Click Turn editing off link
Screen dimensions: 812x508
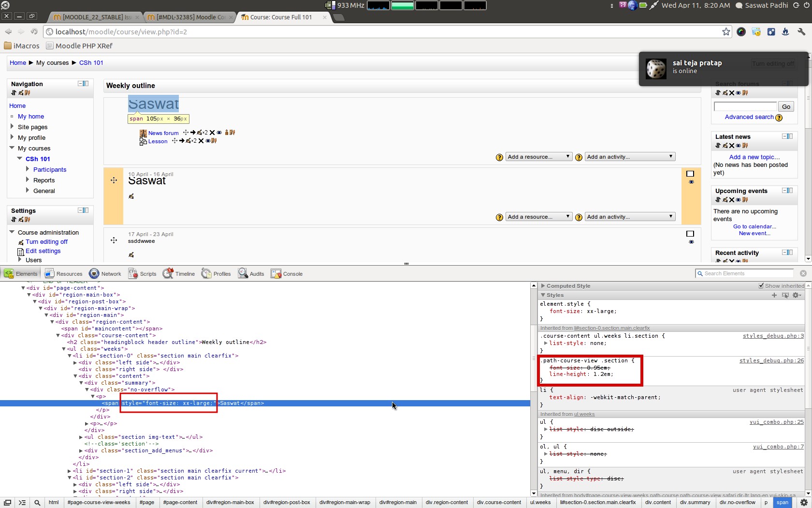coord(46,242)
